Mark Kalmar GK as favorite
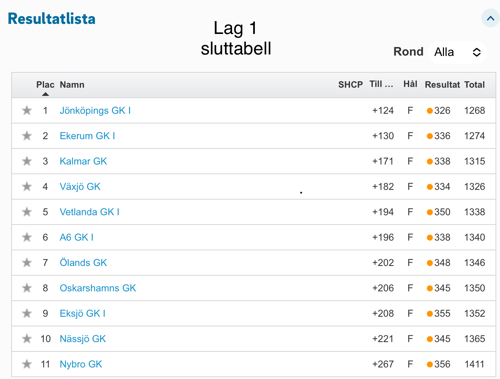500x379 pixels. click(27, 161)
